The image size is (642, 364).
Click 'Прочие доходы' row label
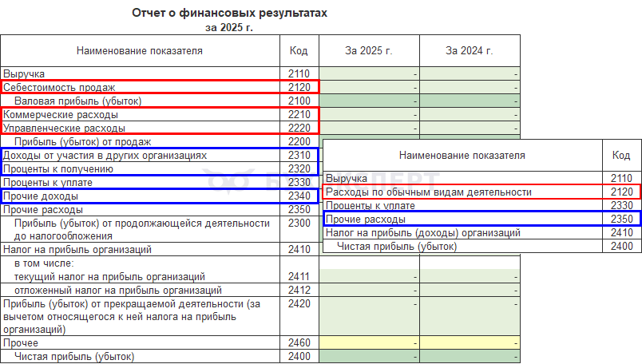41,196
